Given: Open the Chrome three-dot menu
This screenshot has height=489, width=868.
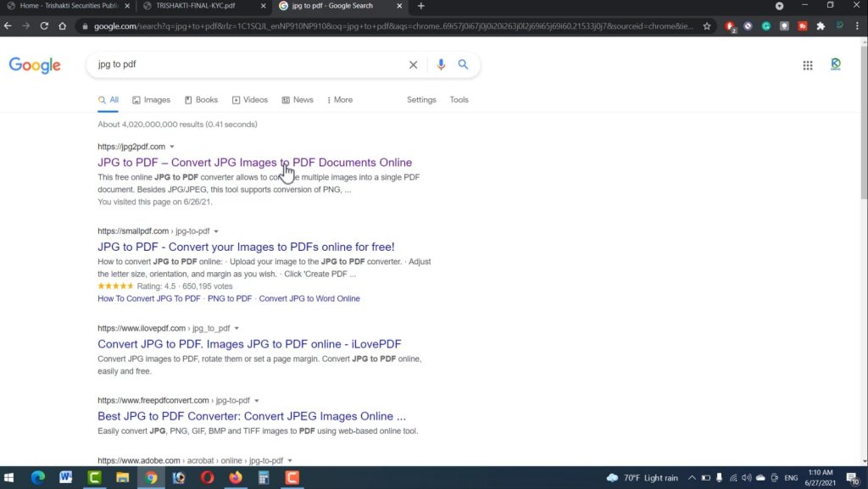Looking at the screenshot, I should [x=857, y=26].
